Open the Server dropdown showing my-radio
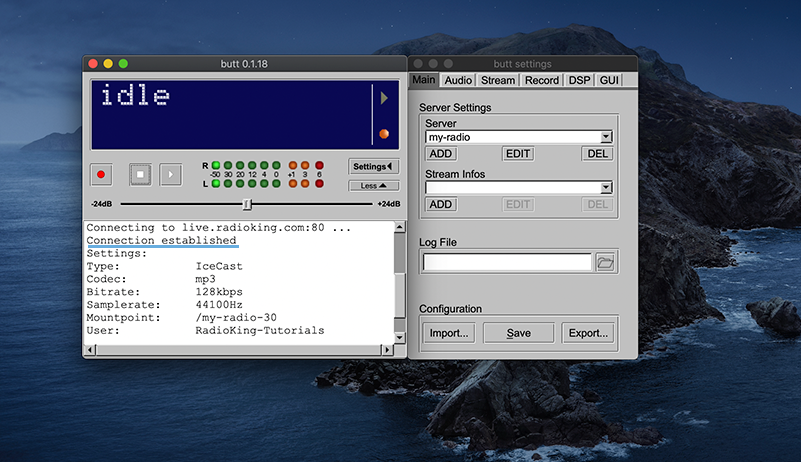 pyautogui.click(x=606, y=137)
